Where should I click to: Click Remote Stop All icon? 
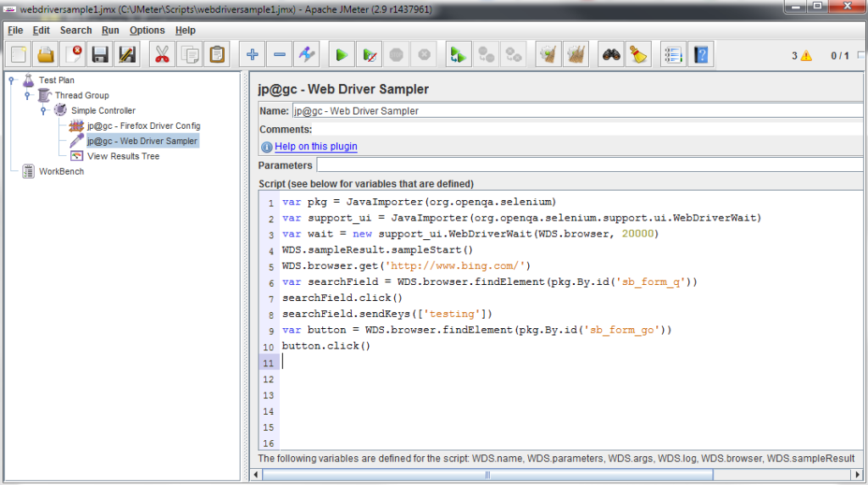(x=486, y=55)
